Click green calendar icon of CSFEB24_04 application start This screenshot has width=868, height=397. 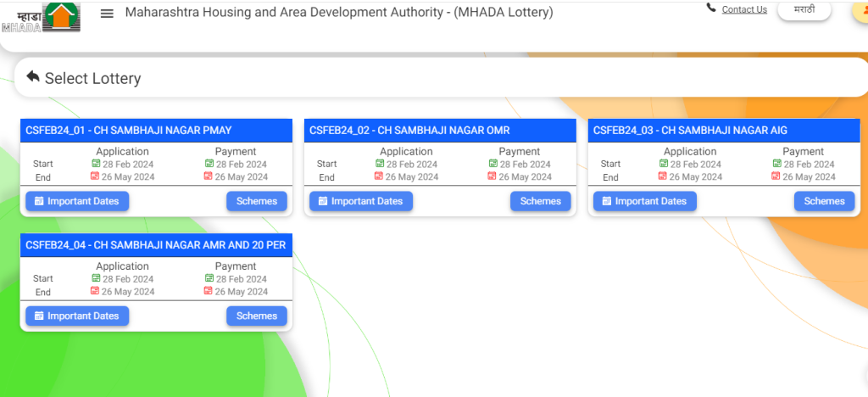[96, 278]
